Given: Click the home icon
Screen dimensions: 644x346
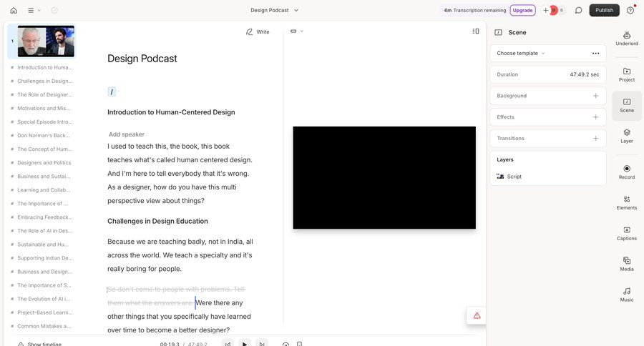Looking at the screenshot, I should coord(13,10).
